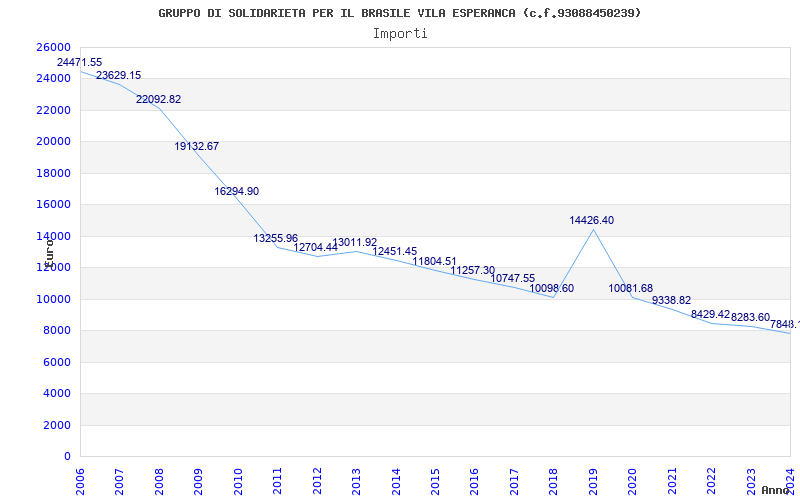Click the data label 10098.60
800x500 pixels.
[x=552, y=289]
